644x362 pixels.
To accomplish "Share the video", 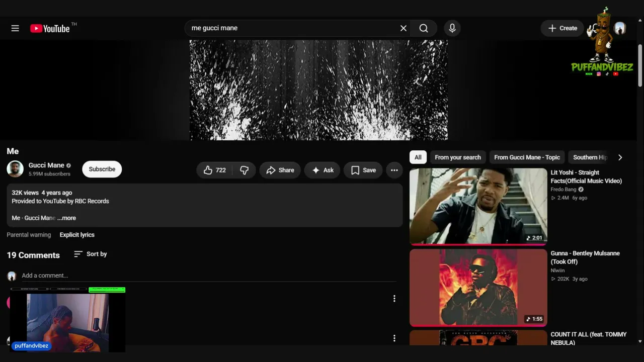I will 280,170.
